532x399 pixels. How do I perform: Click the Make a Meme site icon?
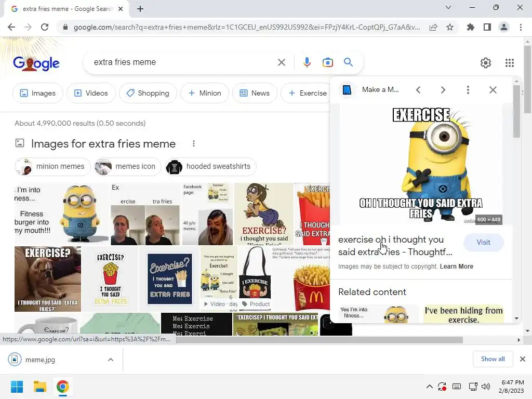[x=347, y=90]
